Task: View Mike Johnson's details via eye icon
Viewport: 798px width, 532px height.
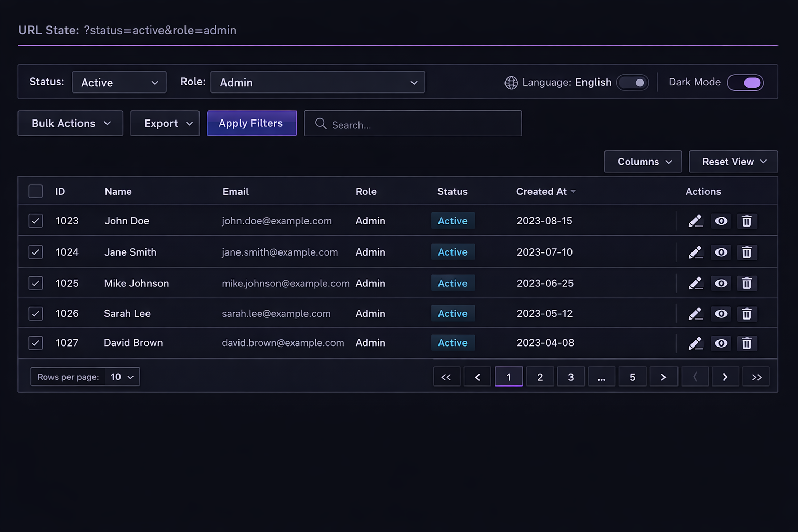Action: 721,284
